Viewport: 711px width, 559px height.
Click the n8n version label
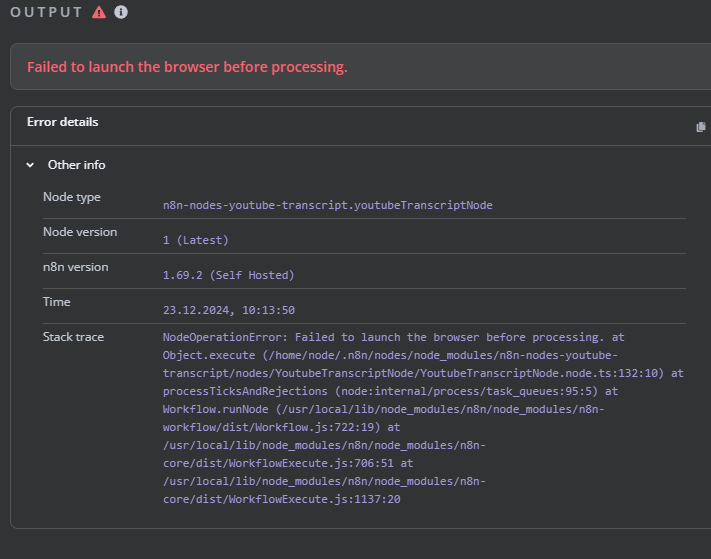click(75, 267)
